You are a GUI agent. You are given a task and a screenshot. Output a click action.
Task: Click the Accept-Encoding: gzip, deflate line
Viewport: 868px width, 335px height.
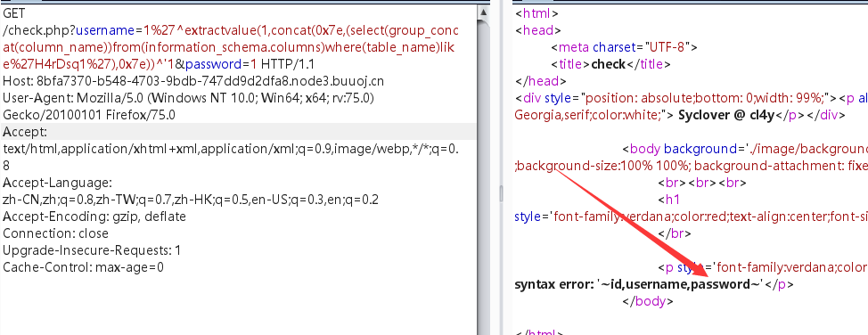pos(94,217)
